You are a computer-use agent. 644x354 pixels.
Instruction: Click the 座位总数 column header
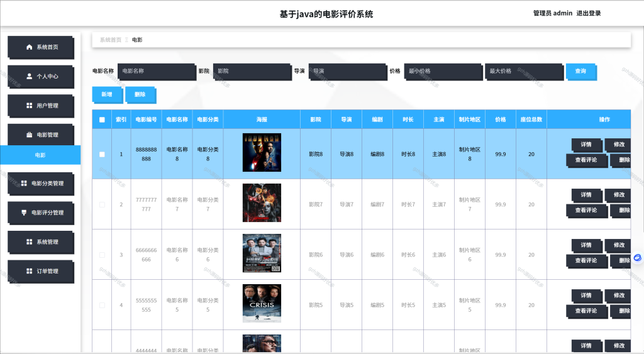[x=531, y=119]
